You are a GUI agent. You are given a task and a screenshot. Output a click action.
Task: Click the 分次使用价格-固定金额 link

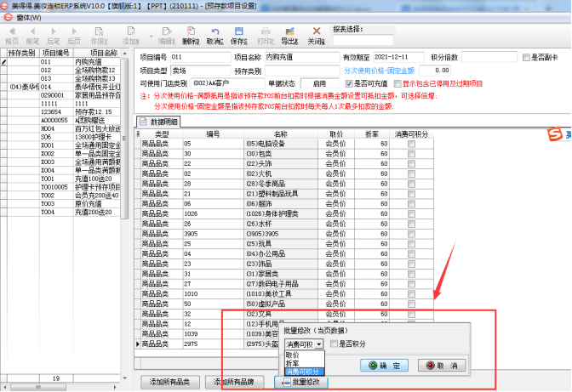[380, 71]
